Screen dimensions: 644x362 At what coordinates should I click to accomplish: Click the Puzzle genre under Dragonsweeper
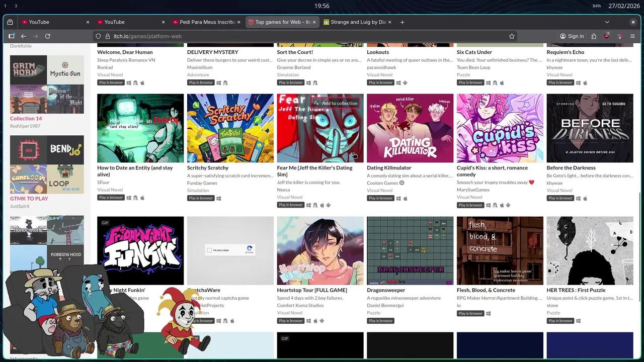(374, 313)
